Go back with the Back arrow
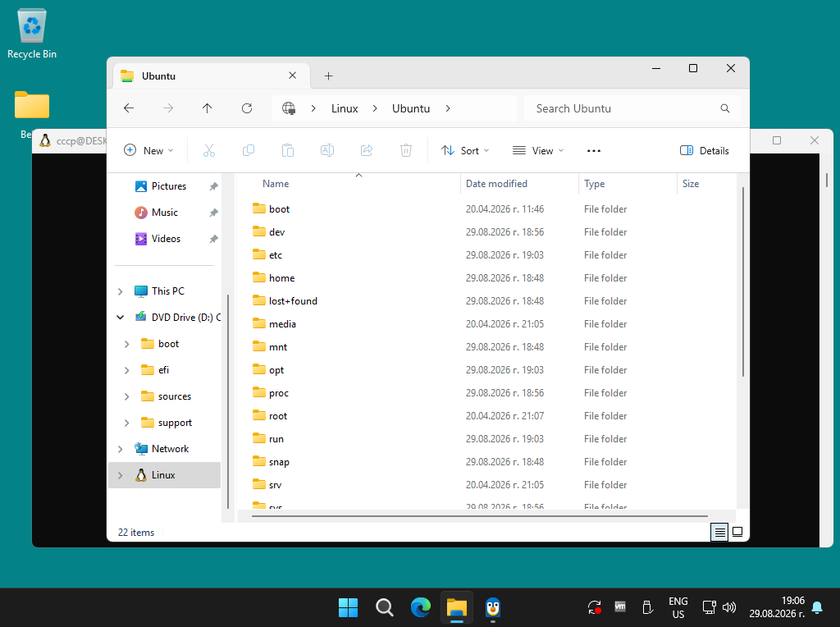This screenshot has height=627, width=840. click(x=129, y=108)
